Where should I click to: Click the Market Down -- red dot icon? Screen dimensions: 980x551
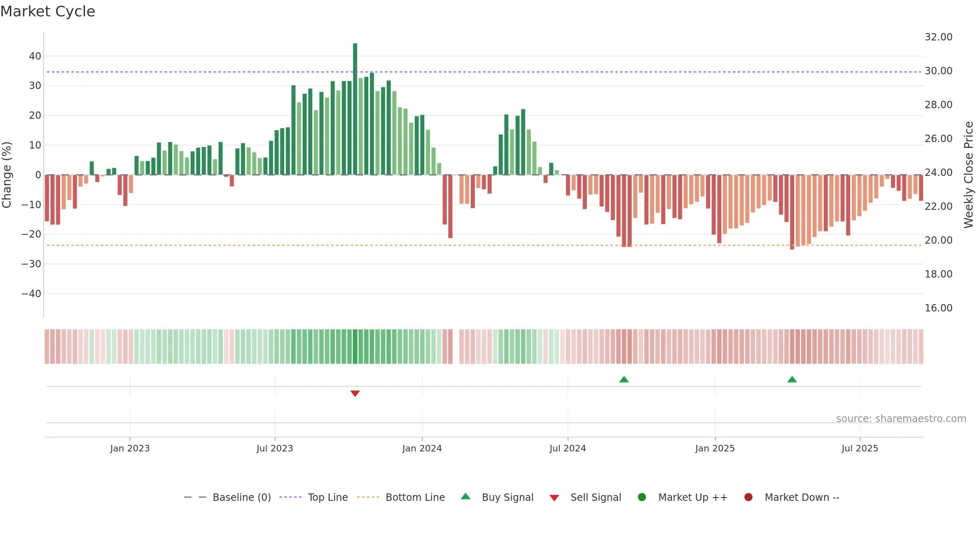pyautogui.click(x=748, y=497)
